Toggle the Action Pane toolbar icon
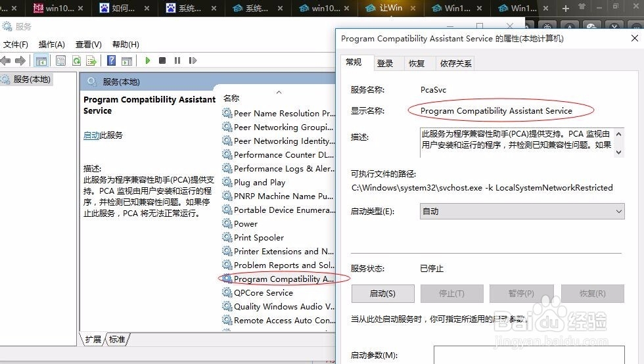 click(127, 61)
